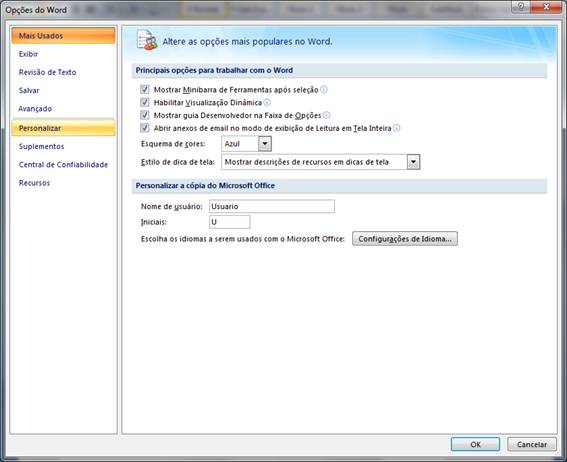
Task: Click the Personalizar a cópia do Microsoft Office heading
Action: pos(339,186)
